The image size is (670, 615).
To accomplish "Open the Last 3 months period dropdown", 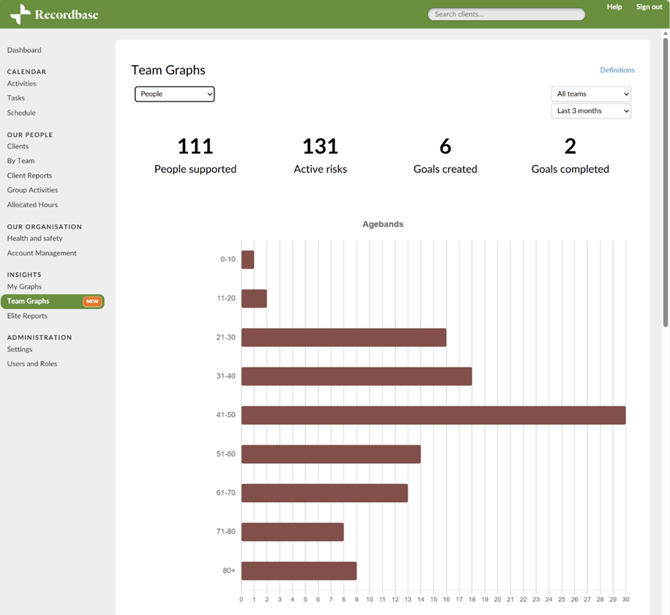I will (x=591, y=111).
